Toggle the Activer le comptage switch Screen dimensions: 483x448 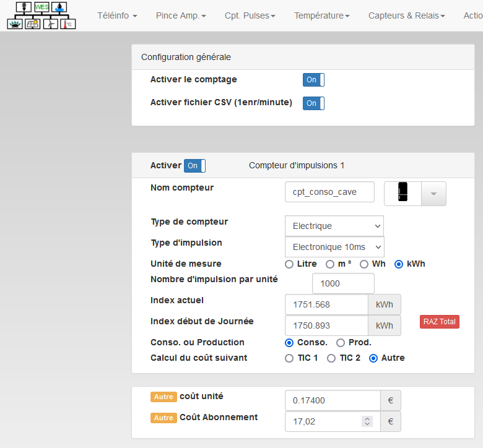(x=313, y=80)
